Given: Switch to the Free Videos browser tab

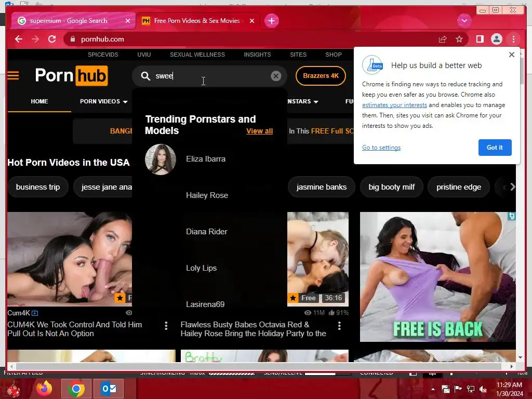Looking at the screenshot, I should click(x=197, y=21).
